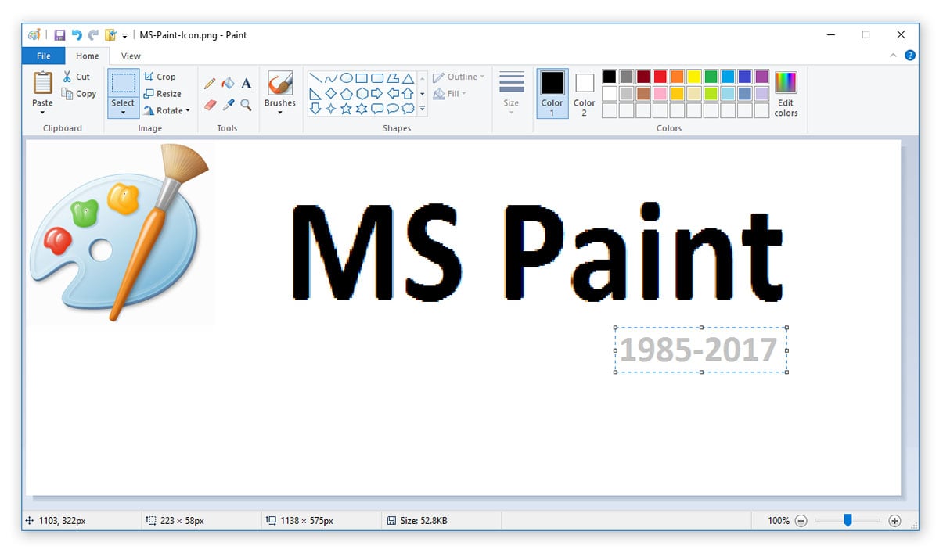Click the Paste clipboard icon

point(42,83)
